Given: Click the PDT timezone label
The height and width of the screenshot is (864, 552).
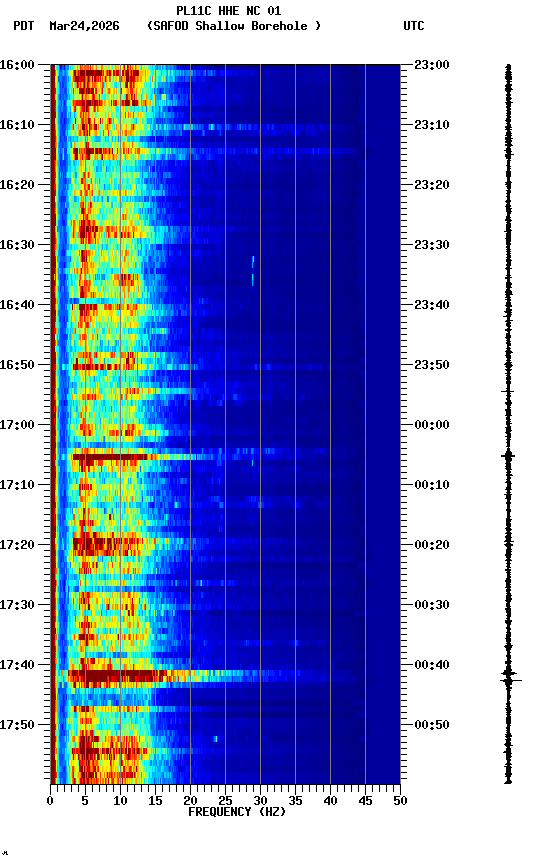Looking at the screenshot, I should click(x=24, y=26).
